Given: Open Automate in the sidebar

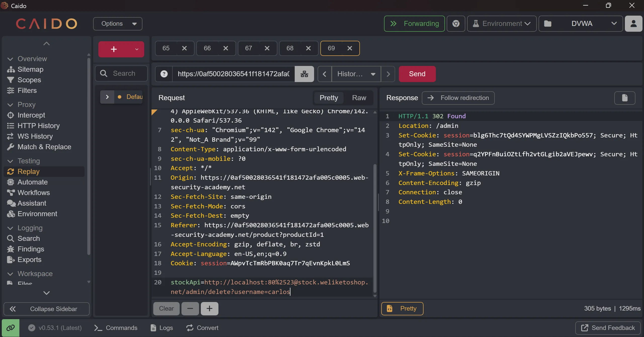Looking at the screenshot, I should (x=32, y=182).
